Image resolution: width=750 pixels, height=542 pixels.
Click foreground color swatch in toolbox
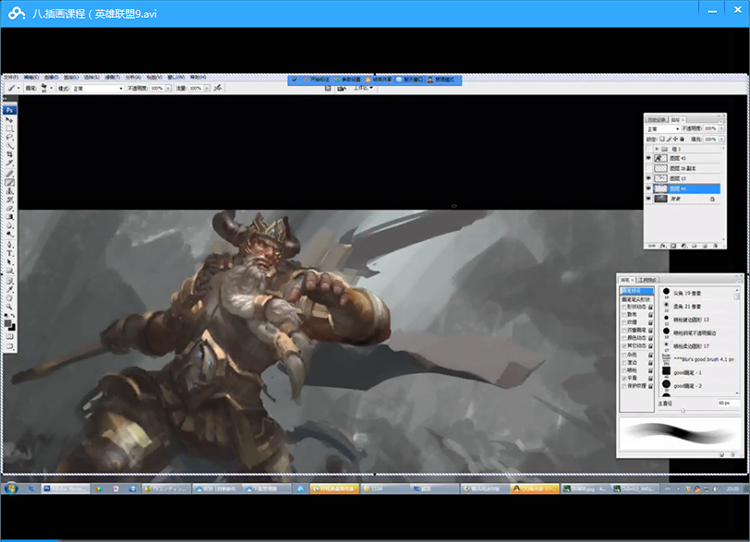pos(8,324)
